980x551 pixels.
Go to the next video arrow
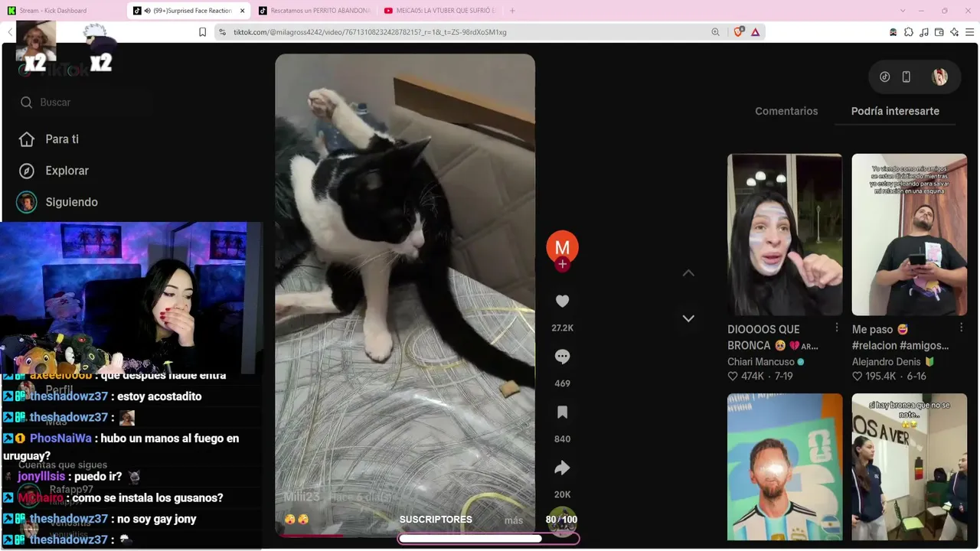point(688,318)
